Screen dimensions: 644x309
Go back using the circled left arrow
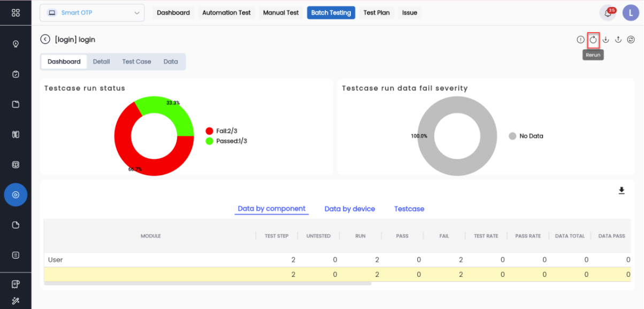[x=45, y=40]
